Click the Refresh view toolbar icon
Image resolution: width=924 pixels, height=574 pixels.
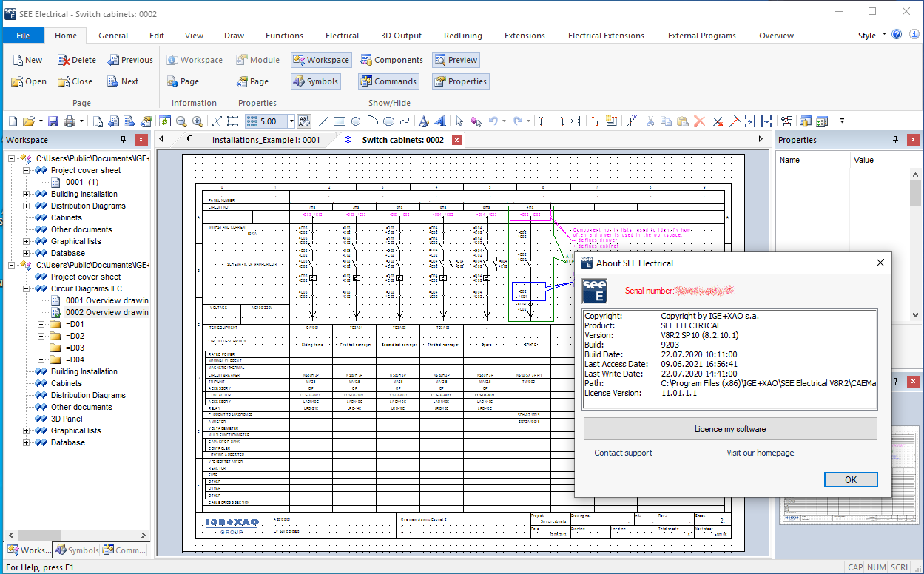tap(165, 121)
